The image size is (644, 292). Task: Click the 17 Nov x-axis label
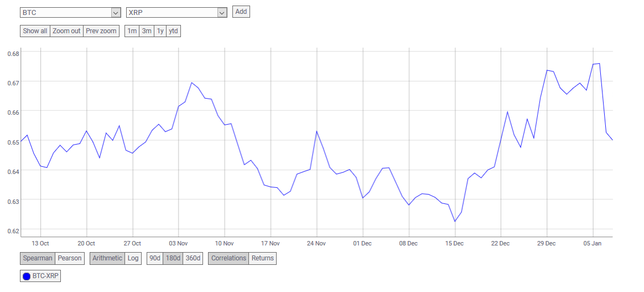click(270, 243)
